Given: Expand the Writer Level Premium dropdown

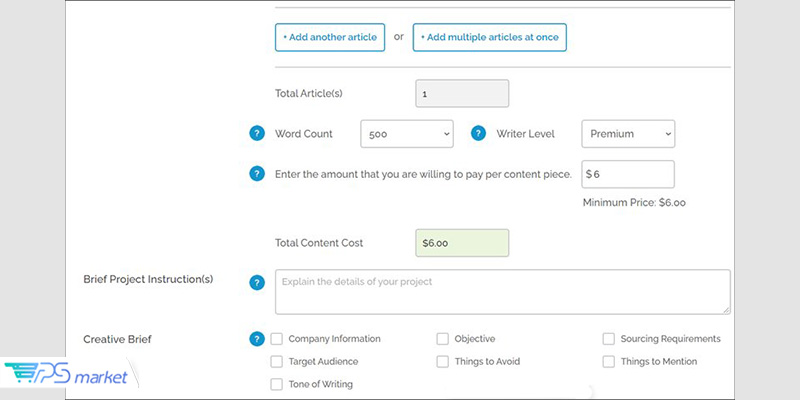Looking at the screenshot, I should (x=628, y=134).
